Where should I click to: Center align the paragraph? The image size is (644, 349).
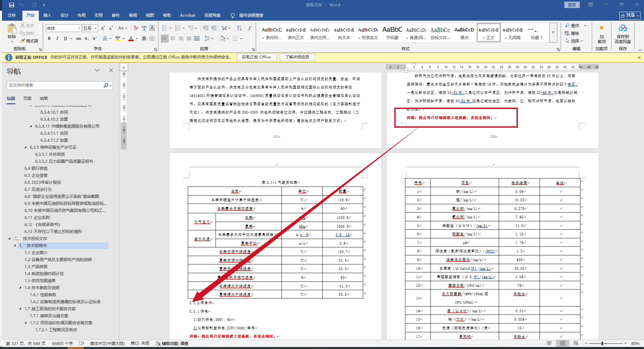tap(173, 38)
